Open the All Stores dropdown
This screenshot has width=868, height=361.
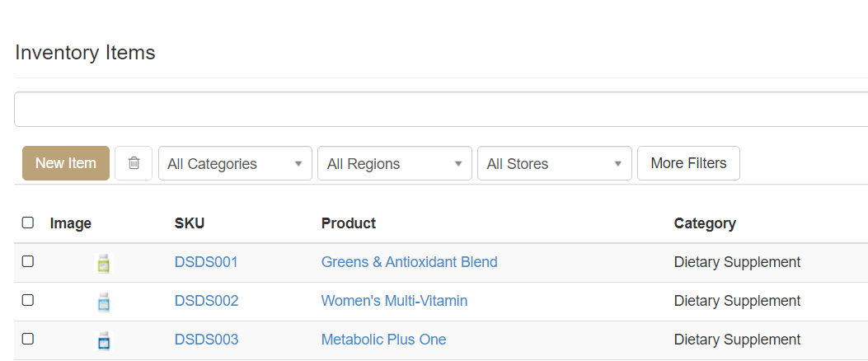(x=555, y=163)
